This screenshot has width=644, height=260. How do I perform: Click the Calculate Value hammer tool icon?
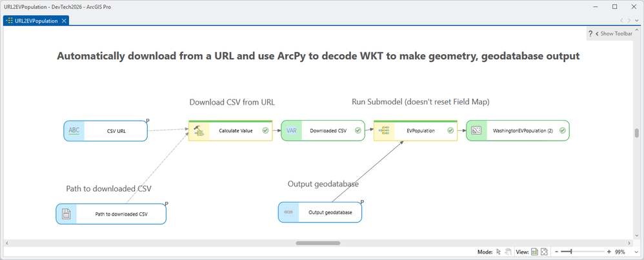pyautogui.click(x=199, y=130)
